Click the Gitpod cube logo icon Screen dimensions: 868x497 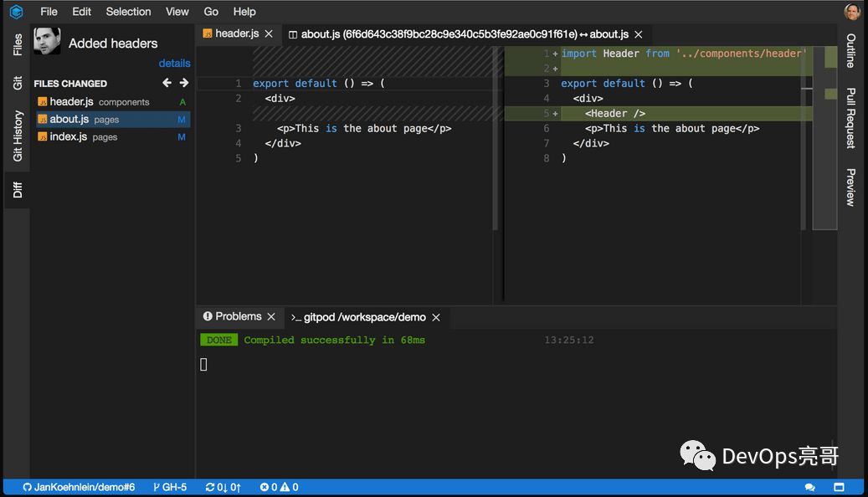[16, 12]
